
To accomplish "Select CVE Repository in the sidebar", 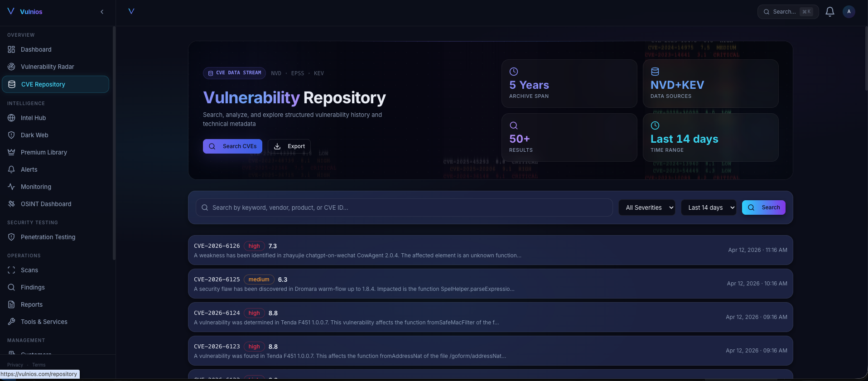I will (55, 84).
